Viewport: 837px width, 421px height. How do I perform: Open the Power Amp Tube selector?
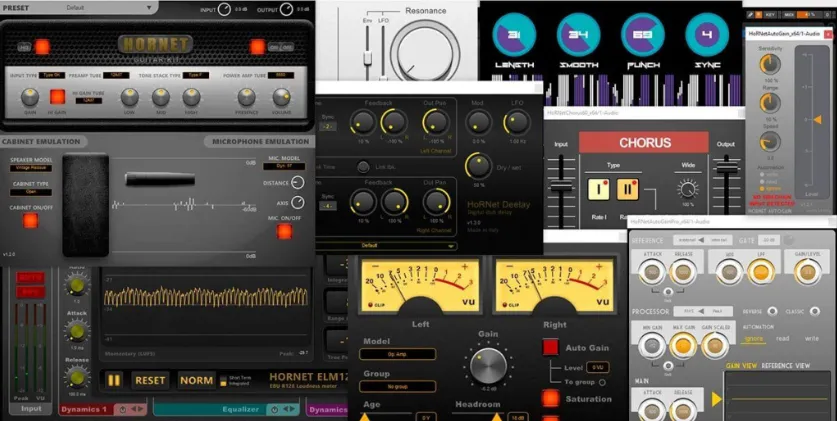tap(281, 75)
